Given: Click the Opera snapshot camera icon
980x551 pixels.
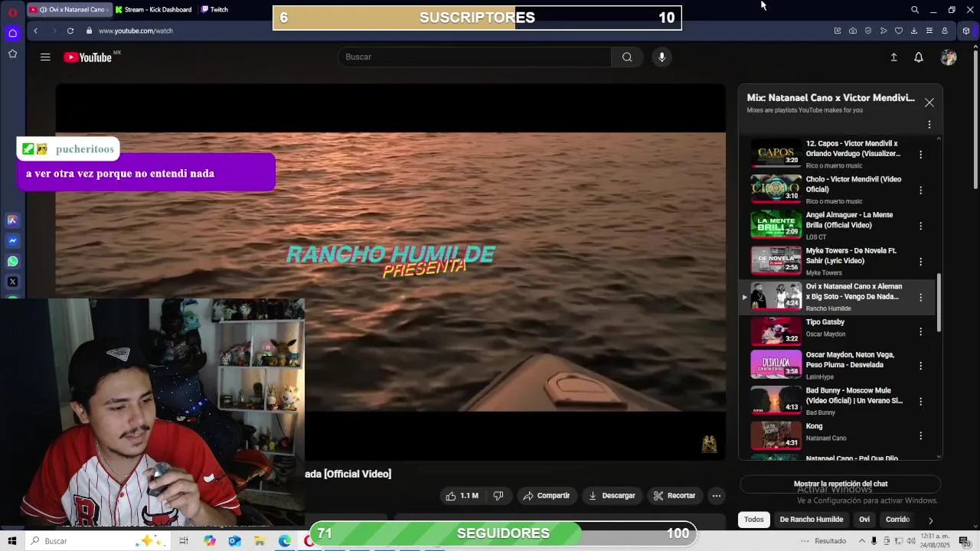Looking at the screenshot, I should (853, 31).
